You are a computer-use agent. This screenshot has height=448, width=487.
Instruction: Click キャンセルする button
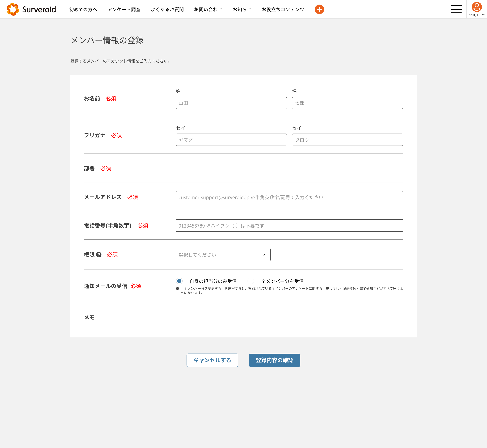tap(212, 360)
